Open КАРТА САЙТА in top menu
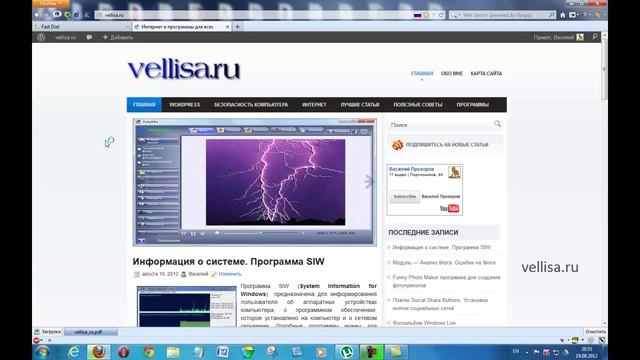 486,73
